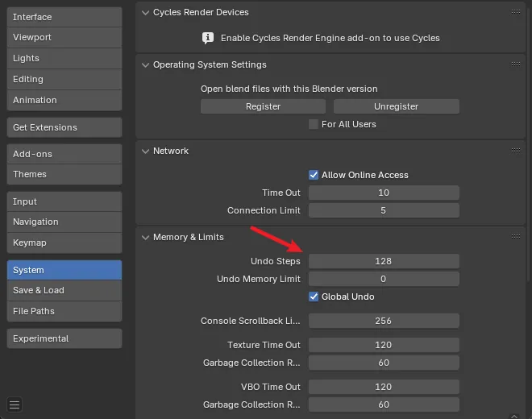The height and width of the screenshot is (419, 532).
Task: Grab the Operating System Settings panel grip
Action: tap(515, 64)
